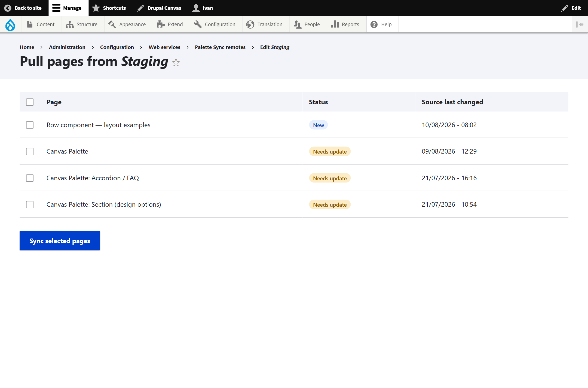Click the Structure hierarchy icon
This screenshot has height=388, width=588.
click(70, 25)
